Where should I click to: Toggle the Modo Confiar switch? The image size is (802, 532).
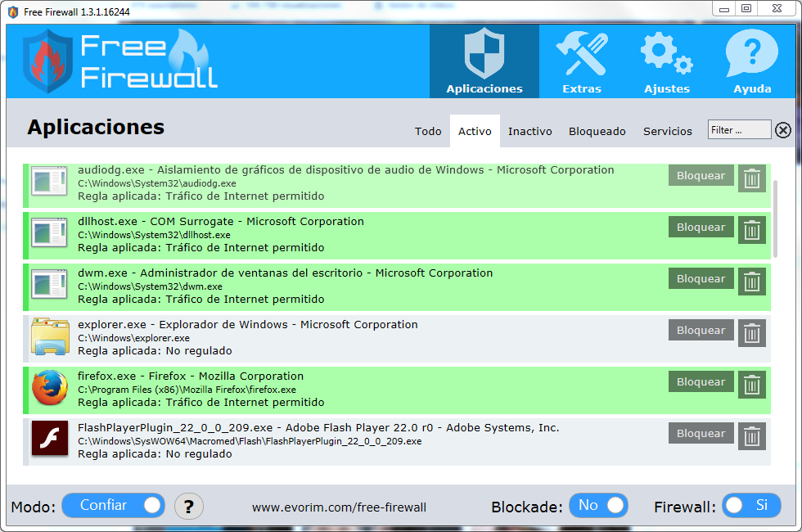coord(113,506)
